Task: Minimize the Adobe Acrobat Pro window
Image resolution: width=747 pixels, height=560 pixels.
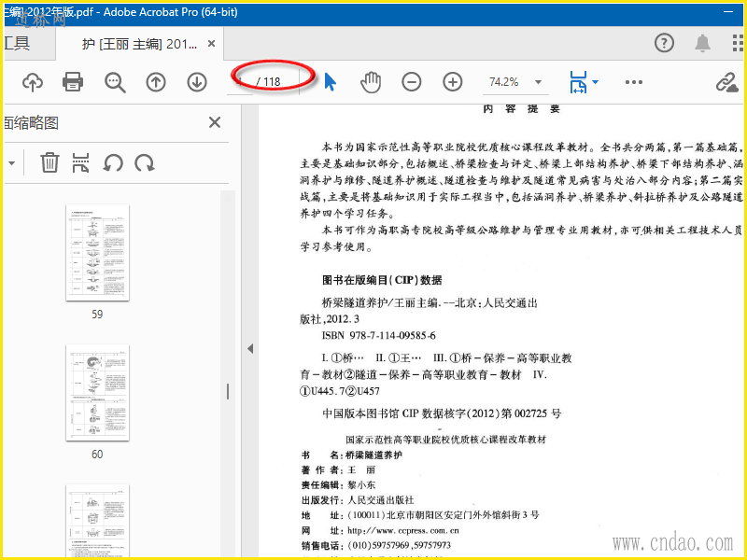Action: [x=728, y=12]
